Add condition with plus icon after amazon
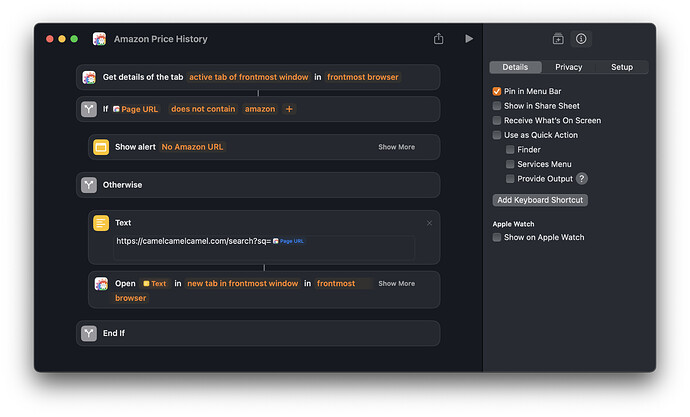The width and height of the screenshot is (690, 417). pyautogui.click(x=290, y=109)
